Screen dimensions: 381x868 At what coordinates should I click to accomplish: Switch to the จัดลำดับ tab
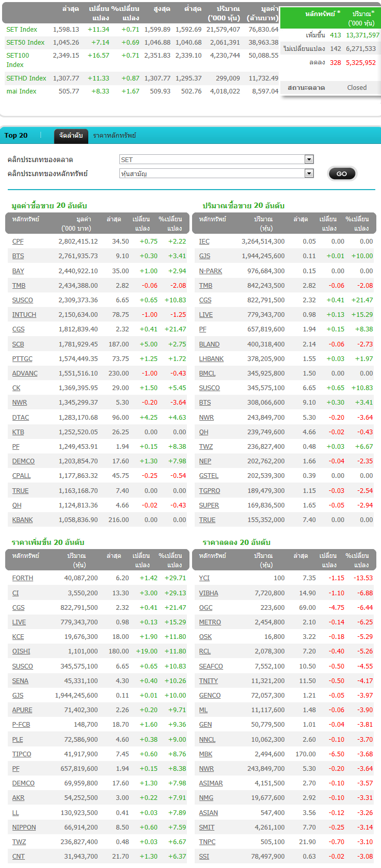pos(71,136)
